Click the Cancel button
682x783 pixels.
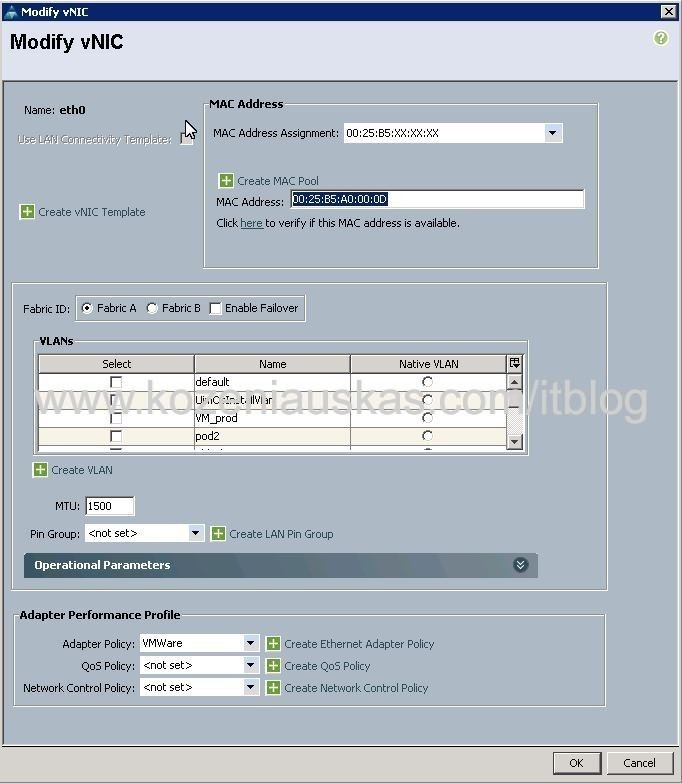pyautogui.click(x=639, y=763)
